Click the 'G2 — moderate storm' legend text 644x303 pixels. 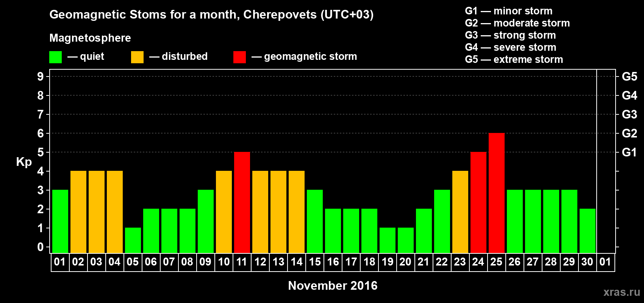click(517, 23)
